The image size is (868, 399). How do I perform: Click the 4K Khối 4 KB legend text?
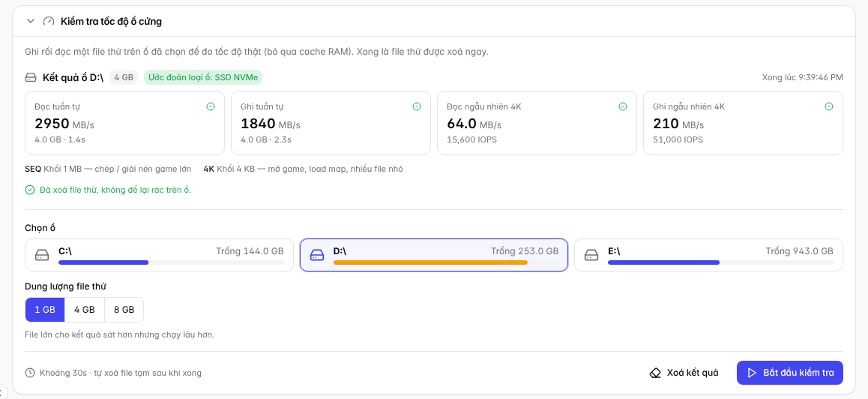(x=303, y=169)
